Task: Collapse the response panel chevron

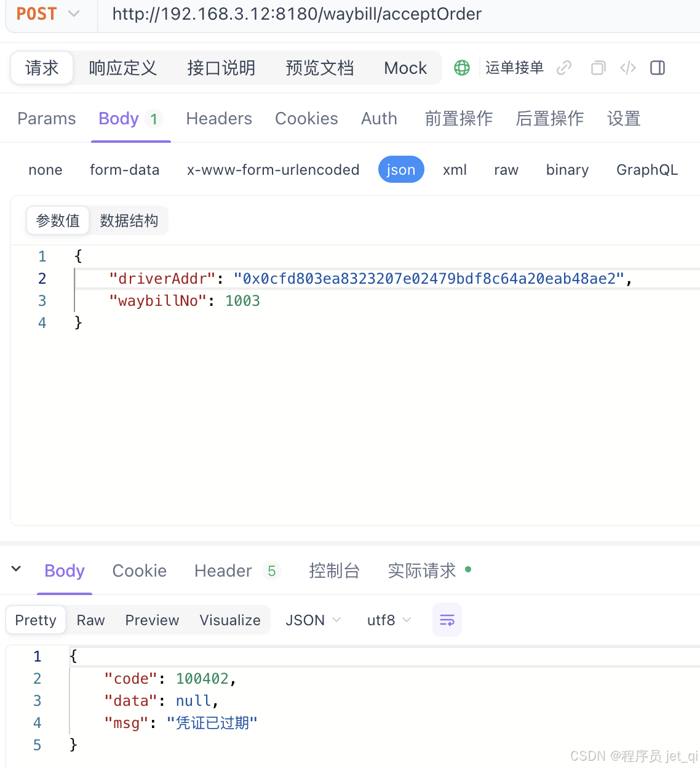Action: (17, 569)
